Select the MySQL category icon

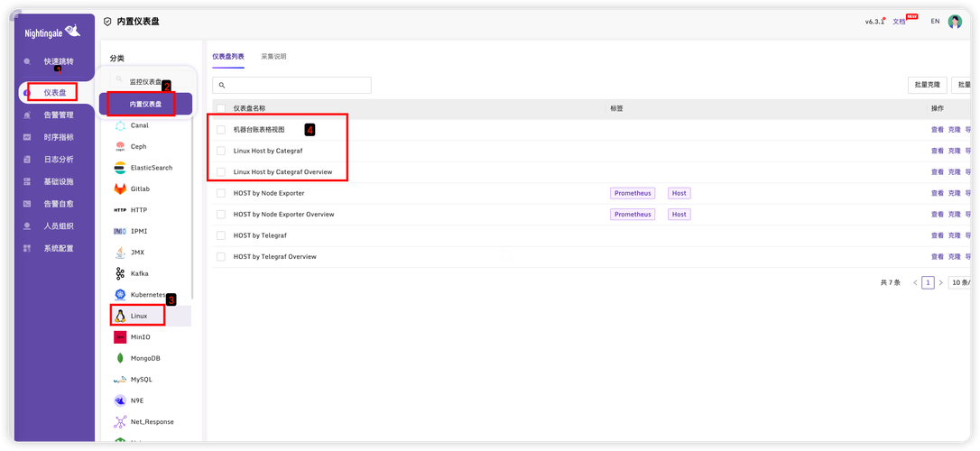[120, 380]
